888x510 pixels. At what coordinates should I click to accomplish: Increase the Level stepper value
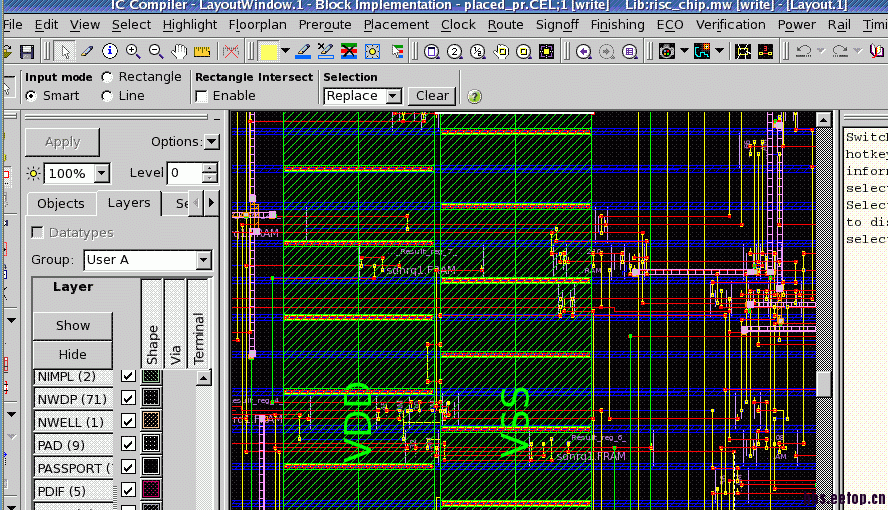pyautogui.click(x=210, y=168)
